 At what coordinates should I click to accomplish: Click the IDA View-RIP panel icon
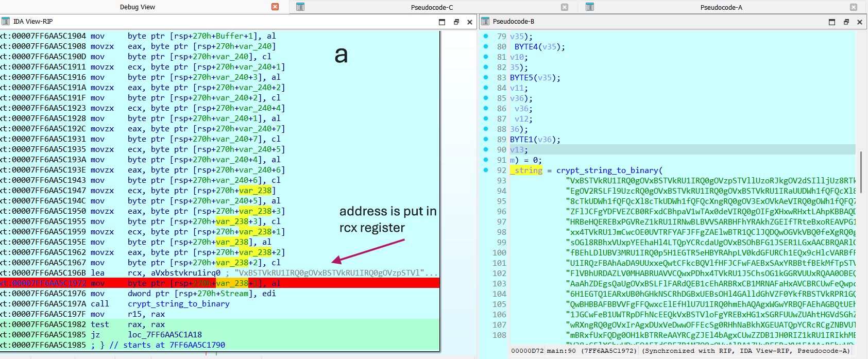[6, 22]
